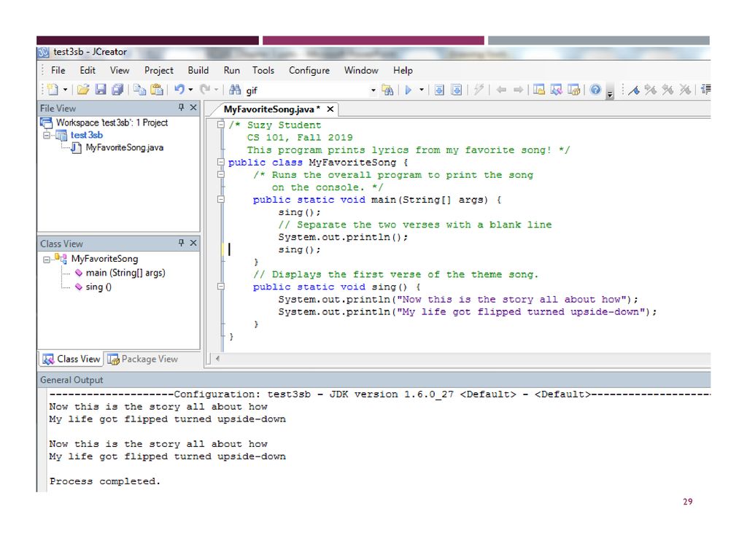Click the greyed lightning bolt icon
The height and width of the screenshot is (560, 747).
(479, 90)
